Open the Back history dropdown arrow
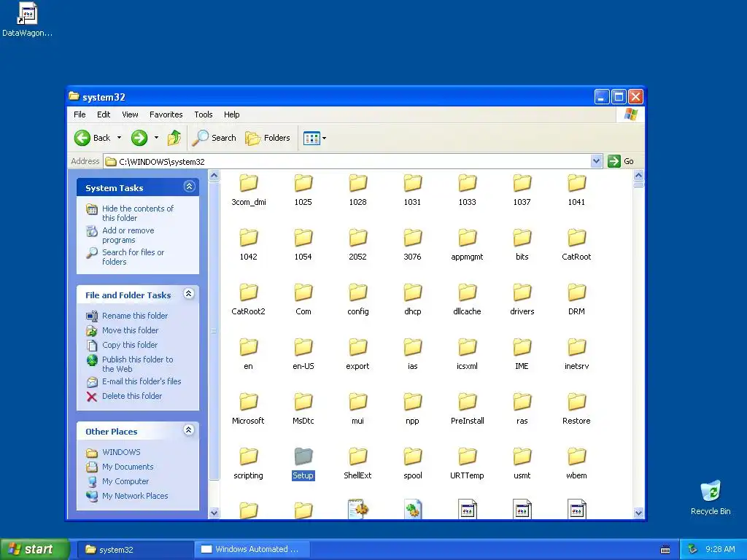747x560 pixels. coord(119,138)
